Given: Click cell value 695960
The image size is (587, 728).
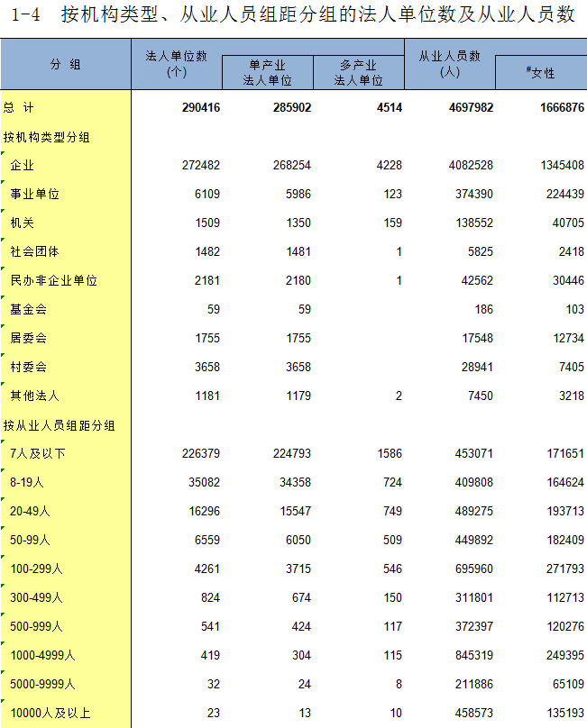Looking at the screenshot, I should [x=473, y=569].
